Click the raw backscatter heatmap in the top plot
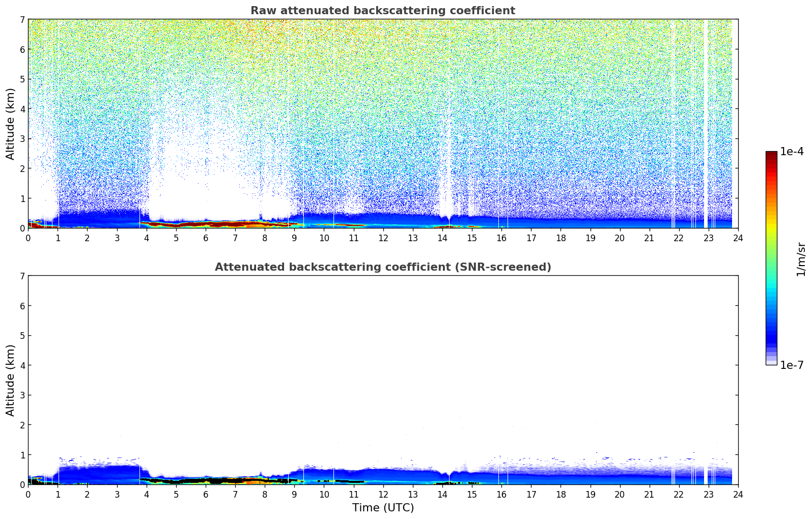Viewport: 812px width, 519px height. (x=383, y=124)
